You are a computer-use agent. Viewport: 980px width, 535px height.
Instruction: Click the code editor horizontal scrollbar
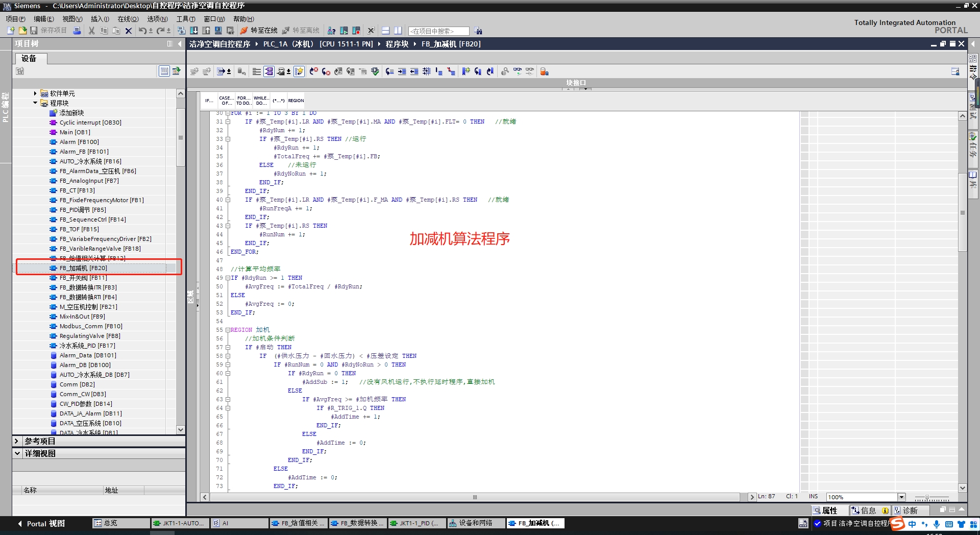tap(475, 497)
